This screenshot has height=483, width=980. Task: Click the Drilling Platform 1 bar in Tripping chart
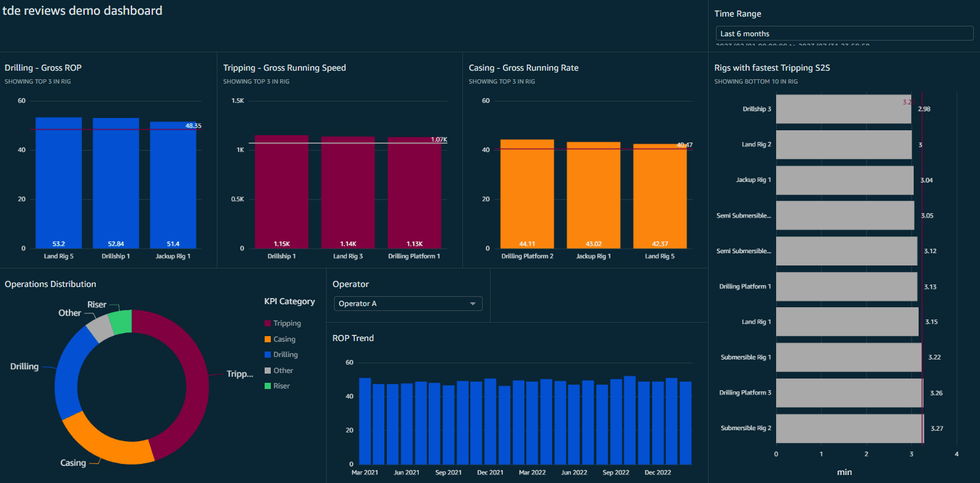[x=414, y=192]
